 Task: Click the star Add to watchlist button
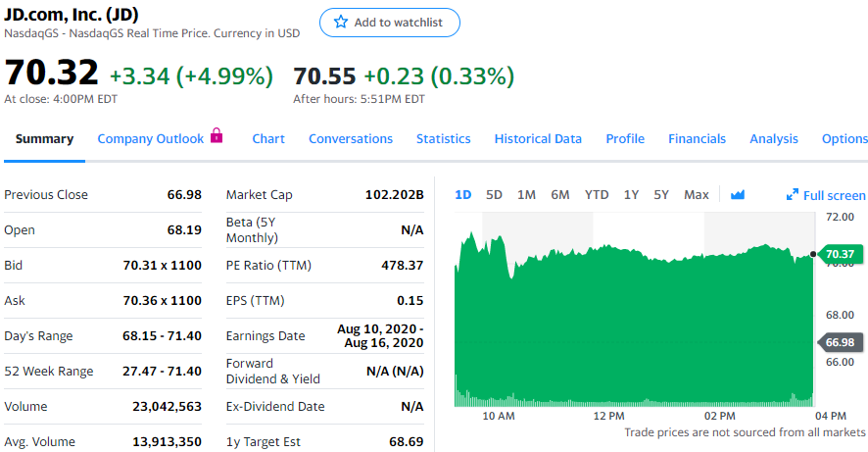point(389,23)
